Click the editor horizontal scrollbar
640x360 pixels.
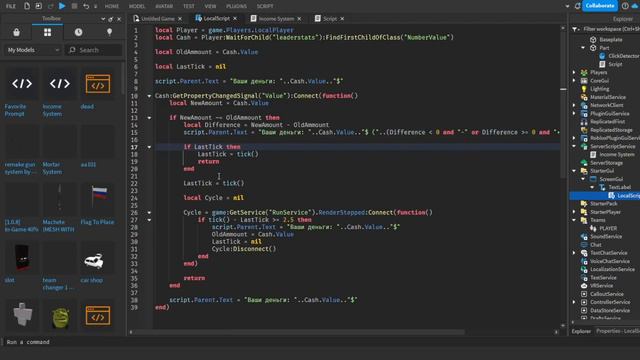[x=300, y=332]
